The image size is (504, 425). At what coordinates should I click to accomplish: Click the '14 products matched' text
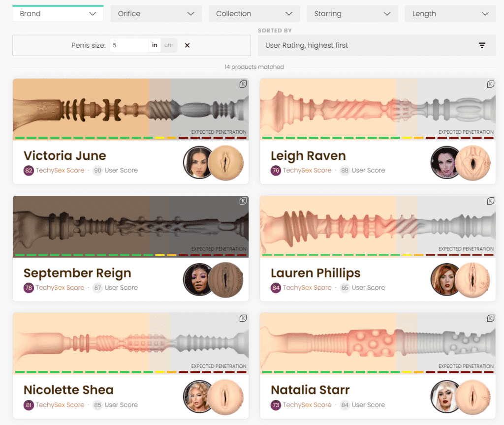(254, 67)
